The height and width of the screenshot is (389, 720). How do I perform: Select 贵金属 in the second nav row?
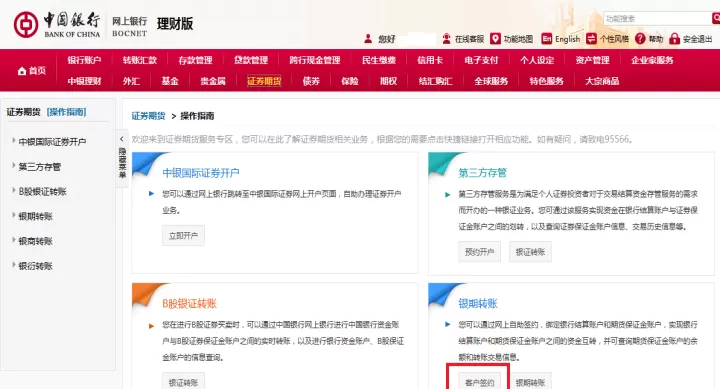213,81
